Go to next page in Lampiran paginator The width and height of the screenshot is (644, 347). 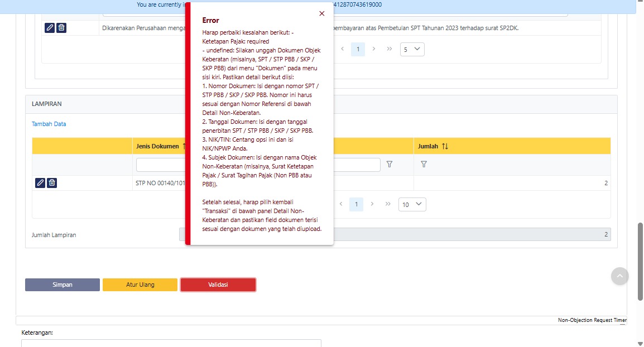coord(372,204)
